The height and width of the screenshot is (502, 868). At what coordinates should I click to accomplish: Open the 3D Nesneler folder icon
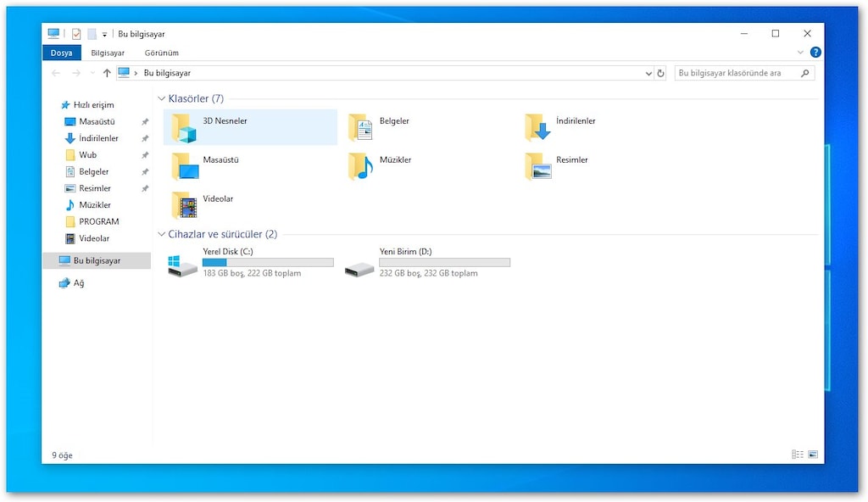[184, 128]
